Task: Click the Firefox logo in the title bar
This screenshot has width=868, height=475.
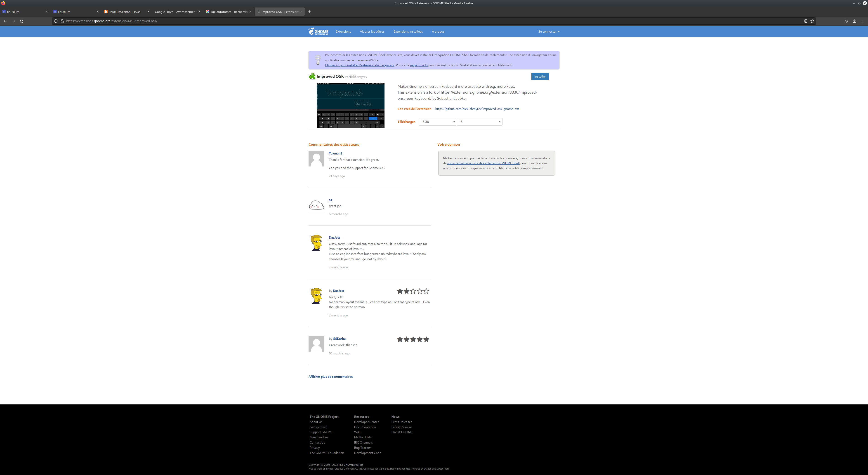Action: 3,3
